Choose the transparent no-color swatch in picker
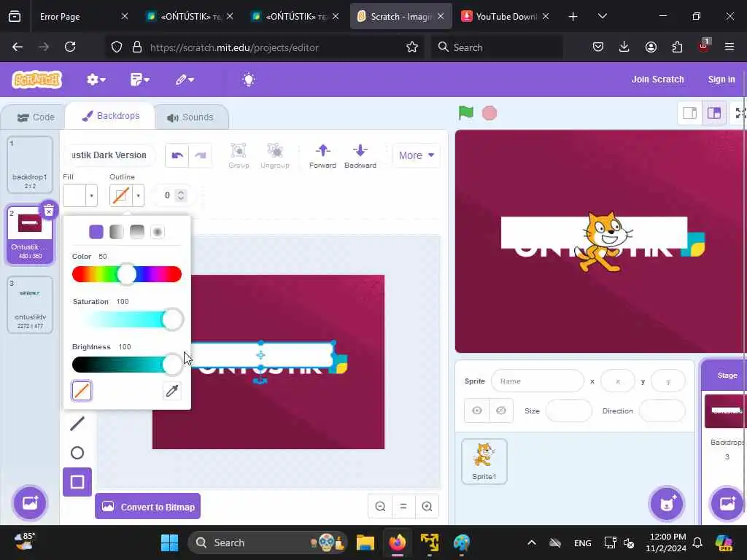Screen dimensions: 747x560 (82, 391)
